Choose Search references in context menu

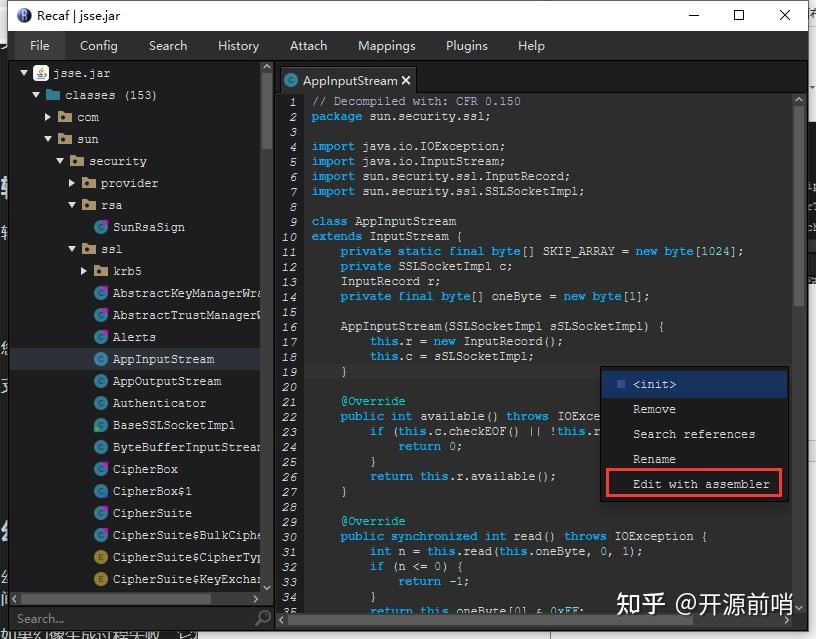[694, 434]
